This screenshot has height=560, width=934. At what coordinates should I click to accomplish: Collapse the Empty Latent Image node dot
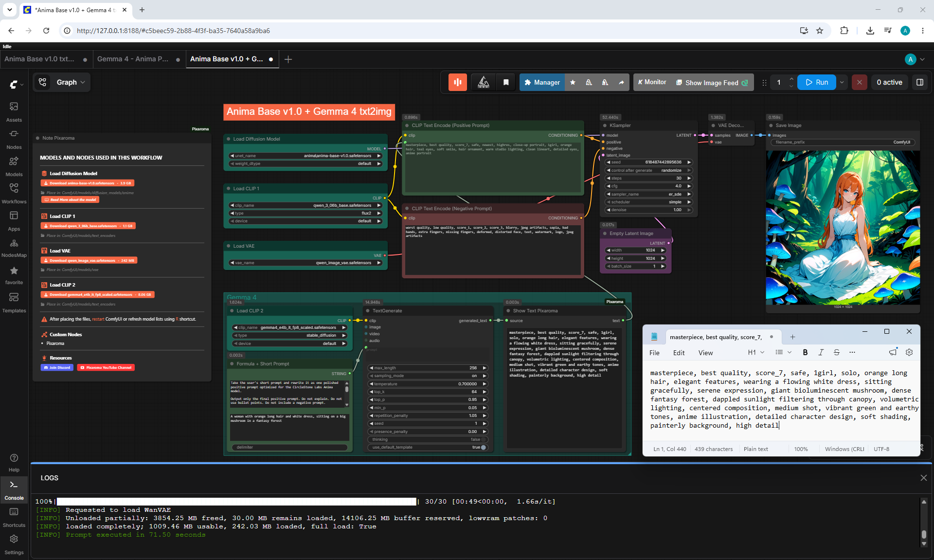tap(605, 234)
